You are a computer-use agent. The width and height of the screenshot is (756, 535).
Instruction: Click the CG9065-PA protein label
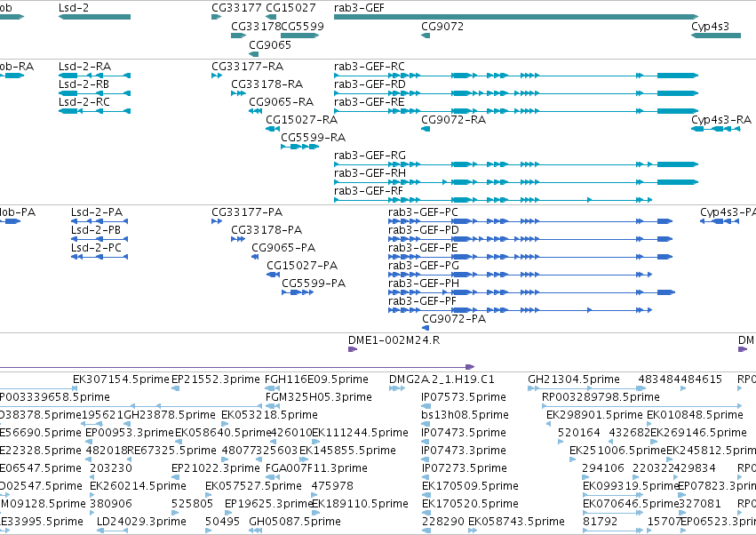283,247
